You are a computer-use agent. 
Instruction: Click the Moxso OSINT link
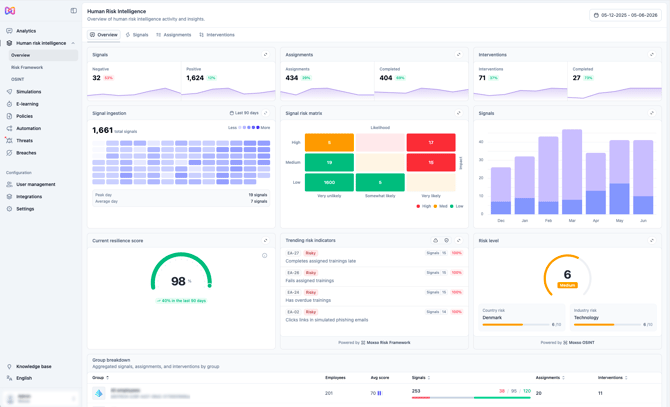coord(579,343)
